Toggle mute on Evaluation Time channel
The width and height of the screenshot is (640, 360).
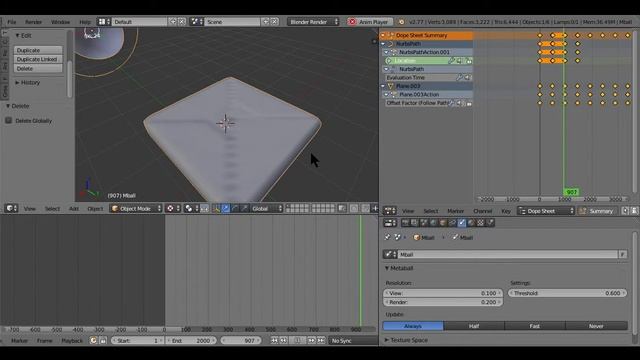467,78
